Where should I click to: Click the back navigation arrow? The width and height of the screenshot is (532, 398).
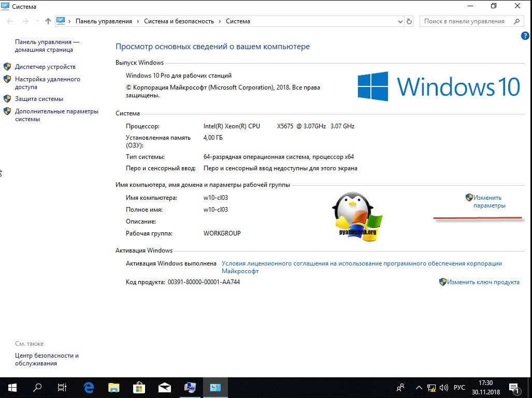click(10, 21)
